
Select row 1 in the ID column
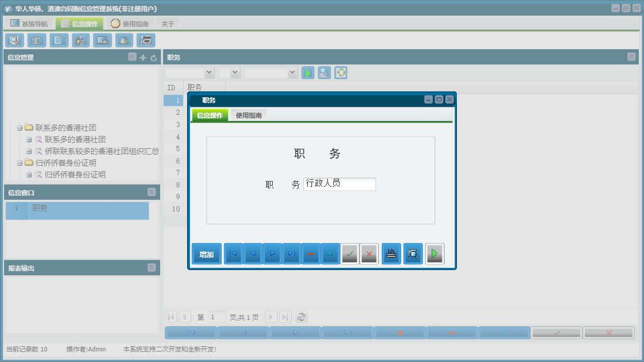[174, 100]
